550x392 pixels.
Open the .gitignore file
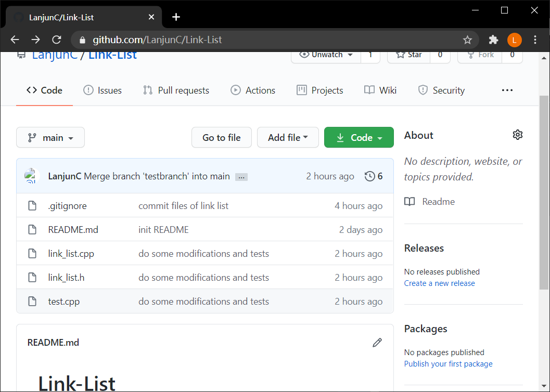pos(67,206)
